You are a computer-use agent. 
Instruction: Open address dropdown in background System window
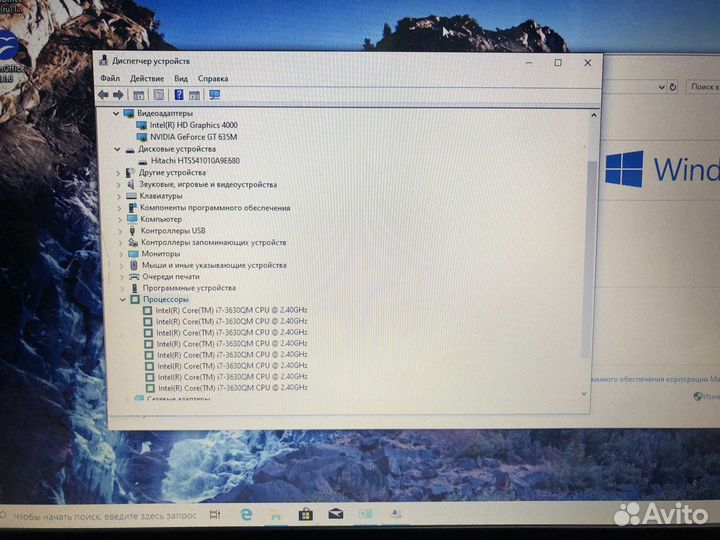point(662,87)
